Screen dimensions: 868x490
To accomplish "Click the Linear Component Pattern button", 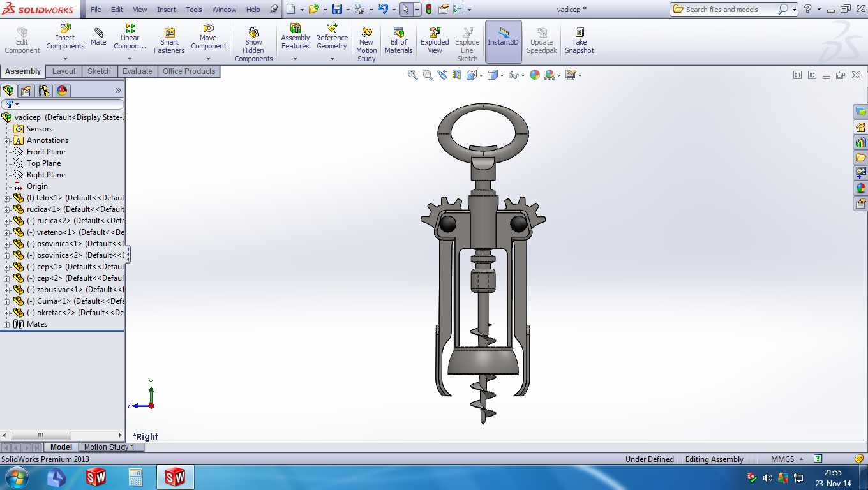I will pyautogui.click(x=130, y=37).
